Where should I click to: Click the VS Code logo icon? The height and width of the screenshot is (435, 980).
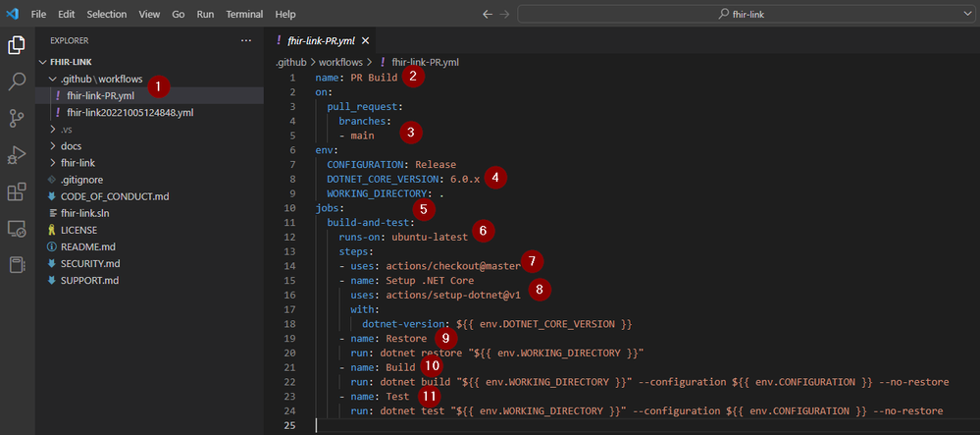coord(13,14)
